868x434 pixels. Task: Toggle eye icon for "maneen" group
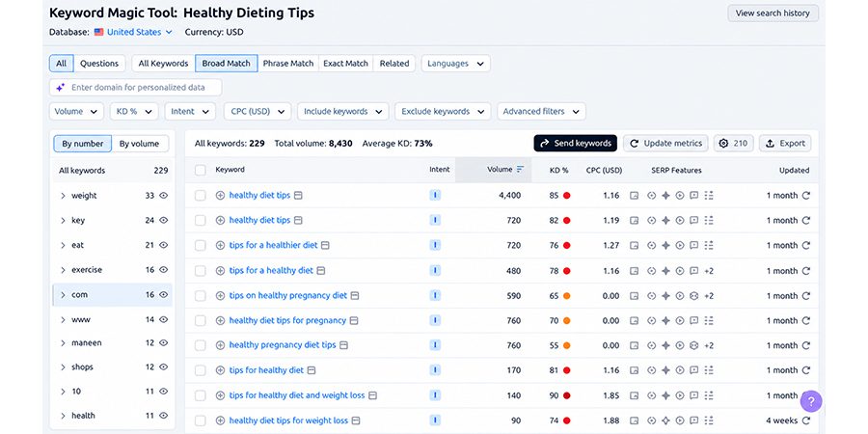pyautogui.click(x=163, y=342)
